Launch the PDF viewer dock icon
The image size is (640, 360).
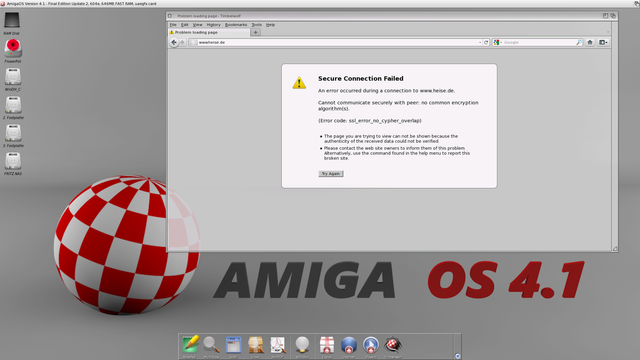click(x=278, y=345)
